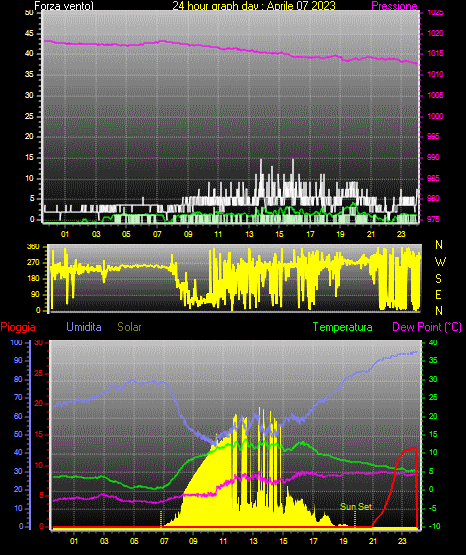Click the Pressione legend label
Screen dimensions: 466x555
(x=394, y=6)
